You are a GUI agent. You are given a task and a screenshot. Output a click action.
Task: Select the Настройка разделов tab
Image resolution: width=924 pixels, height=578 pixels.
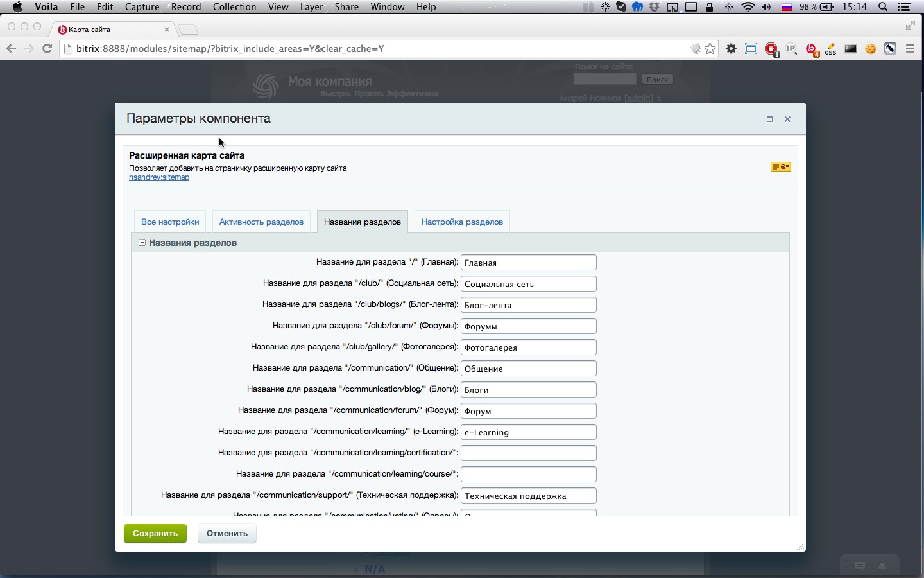462,222
